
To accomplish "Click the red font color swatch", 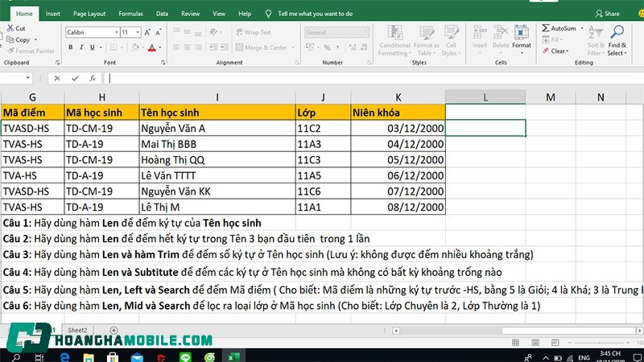I will (x=150, y=47).
